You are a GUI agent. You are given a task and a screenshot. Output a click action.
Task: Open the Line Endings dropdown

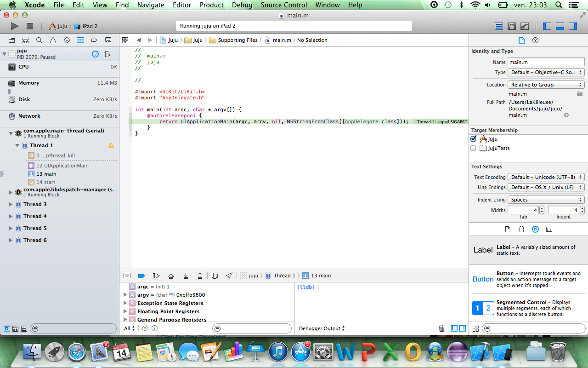[x=546, y=187]
